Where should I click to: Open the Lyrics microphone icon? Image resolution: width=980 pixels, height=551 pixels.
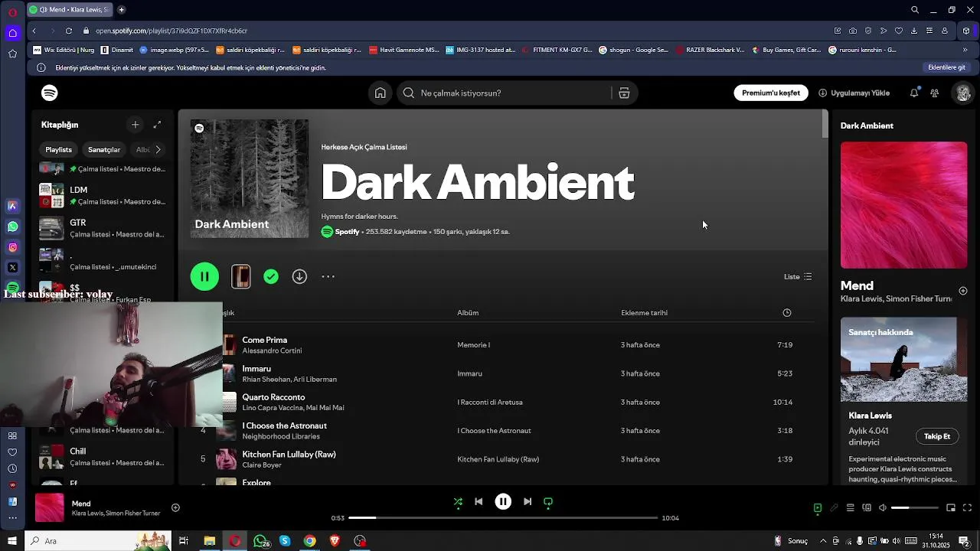(x=834, y=507)
